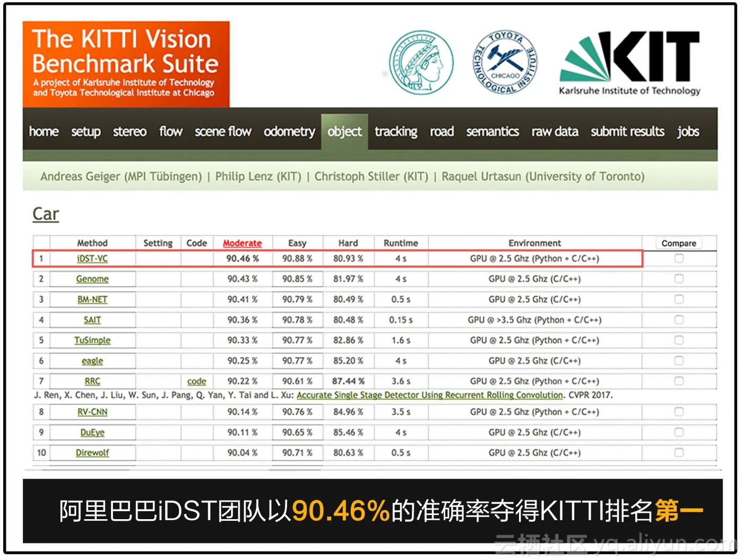Click Raquel Urtasun (University of Toronto) link
Image resolution: width=743 pixels, height=560 pixels.
[543, 177]
